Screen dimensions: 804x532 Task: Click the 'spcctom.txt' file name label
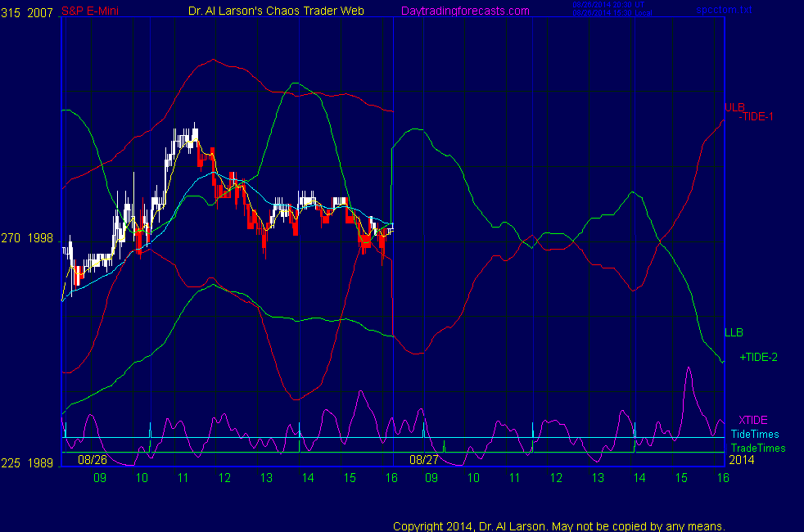point(724,10)
